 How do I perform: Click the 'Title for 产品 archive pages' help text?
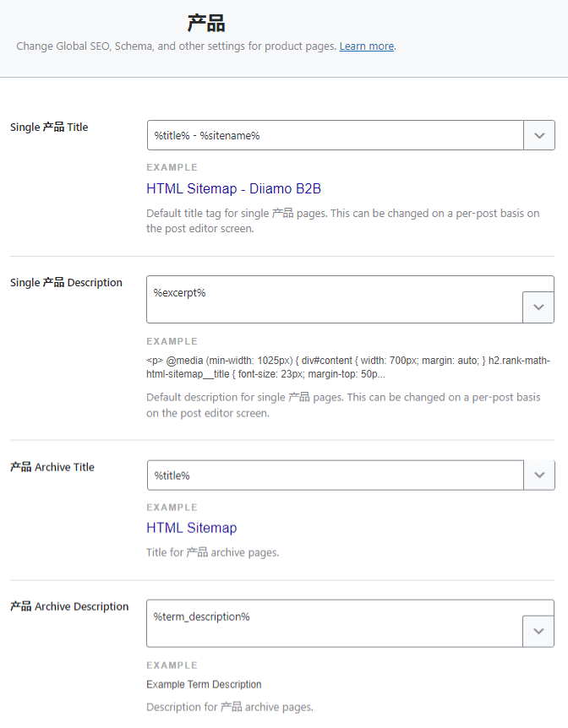[x=212, y=552]
